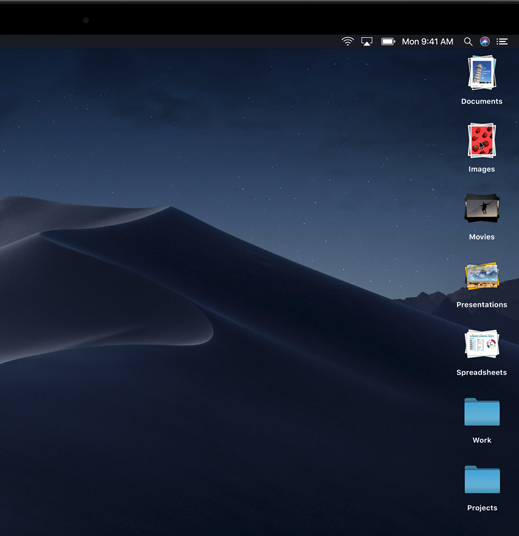This screenshot has height=536, width=519.
Task: Open the Wi-Fi status menu
Action: coord(347,42)
